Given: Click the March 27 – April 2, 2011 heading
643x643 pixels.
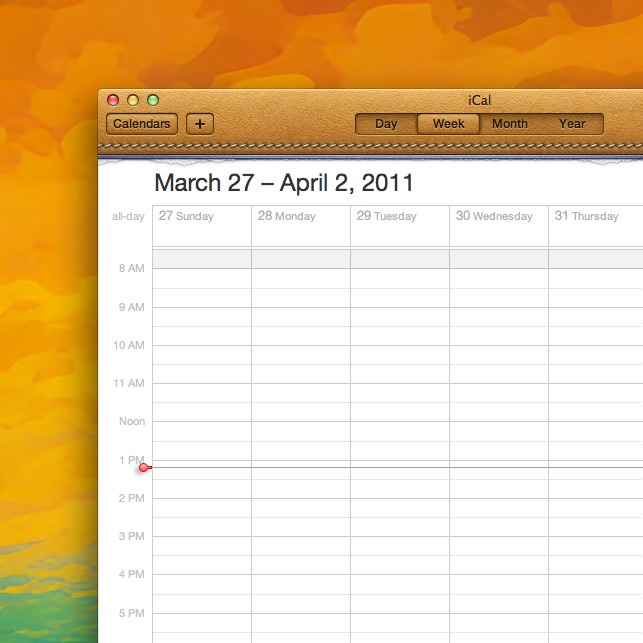Looking at the screenshot, I should pyautogui.click(x=284, y=183).
